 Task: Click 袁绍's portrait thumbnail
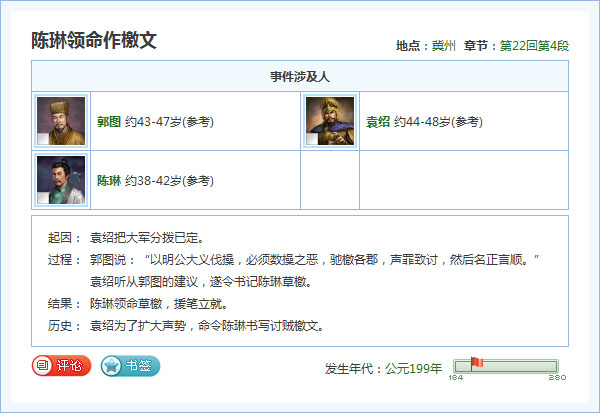click(x=330, y=121)
